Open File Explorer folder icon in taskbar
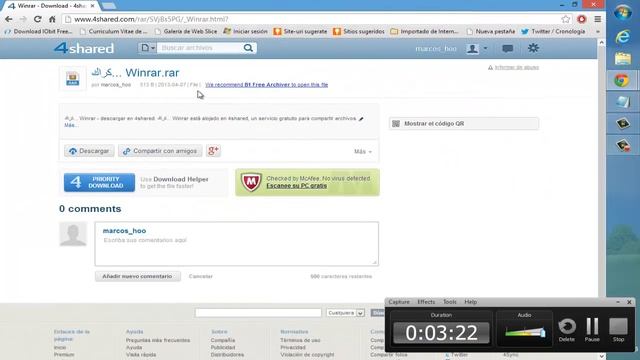640x360 pixels. coord(623,59)
